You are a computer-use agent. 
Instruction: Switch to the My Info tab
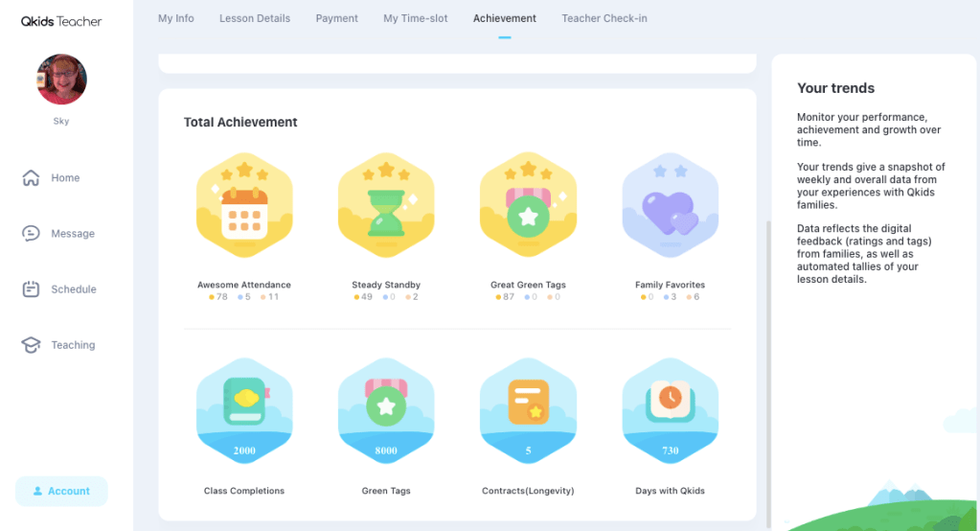pos(176,18)
